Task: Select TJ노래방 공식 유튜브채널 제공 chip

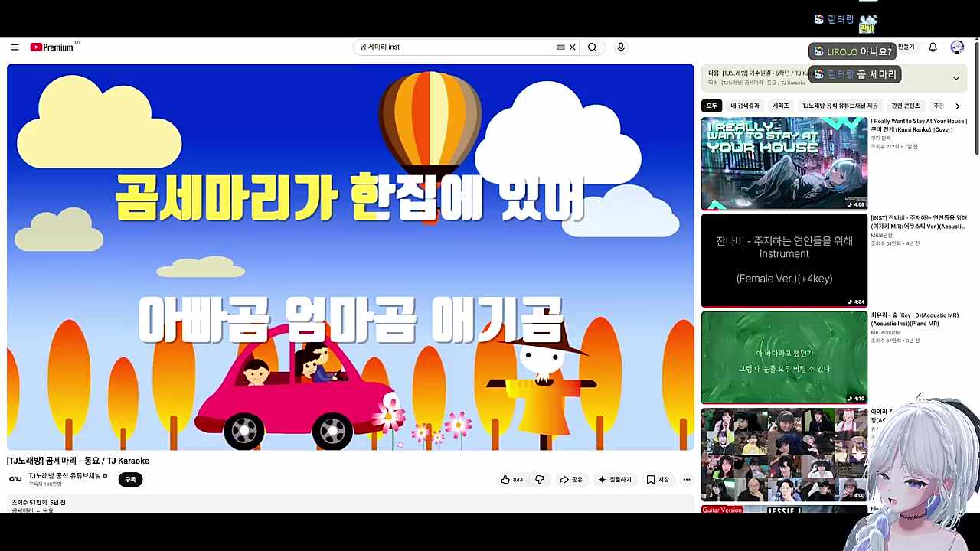Action: (x=840, y=106)
